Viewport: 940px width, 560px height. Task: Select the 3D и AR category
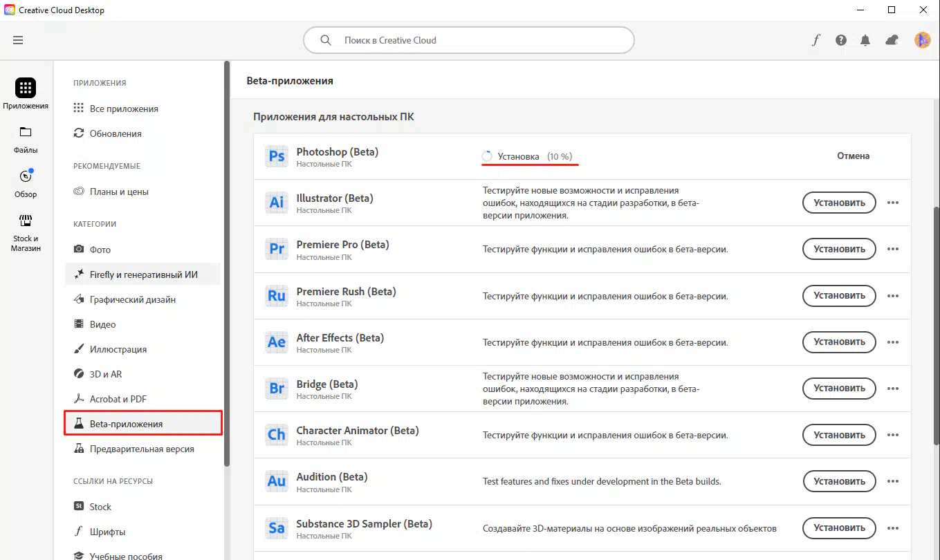coord(143,374)
